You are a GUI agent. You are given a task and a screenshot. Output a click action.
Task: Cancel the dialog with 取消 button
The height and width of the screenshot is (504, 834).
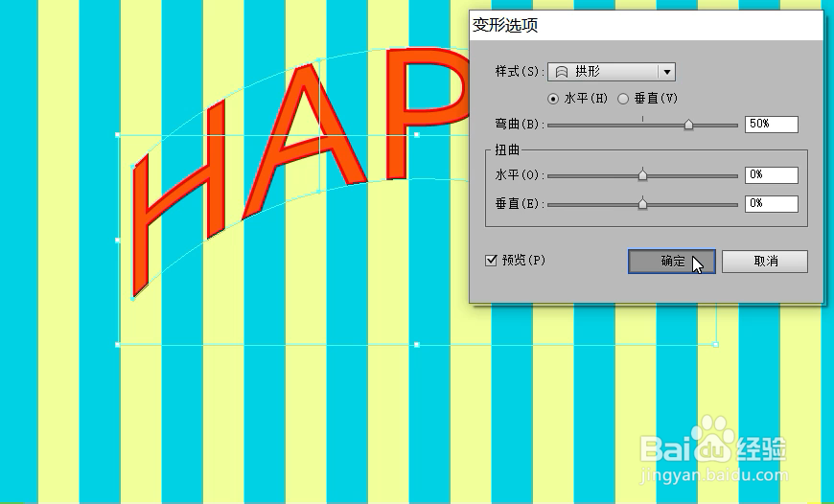click(765, 261)
